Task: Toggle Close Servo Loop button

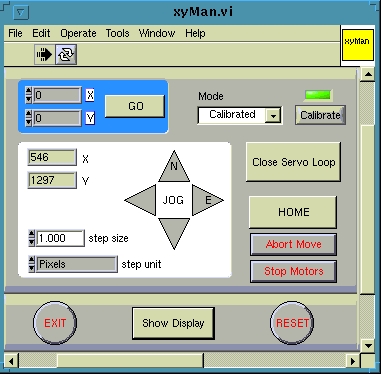Action: tap(293, 162)
